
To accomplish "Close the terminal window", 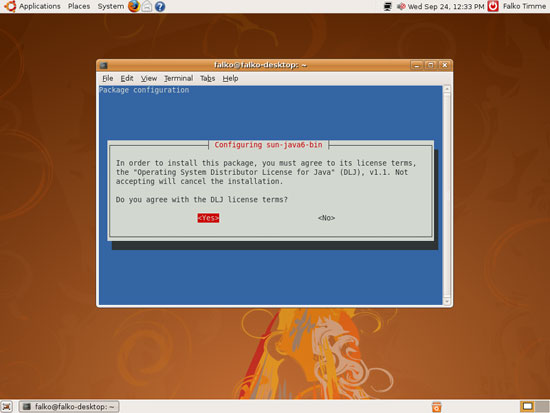I will coord(444,65).
